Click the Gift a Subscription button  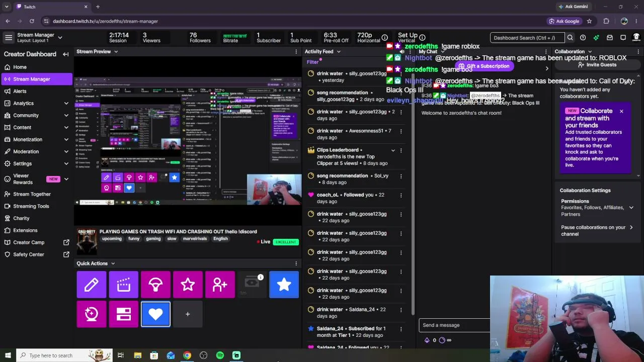484,66
